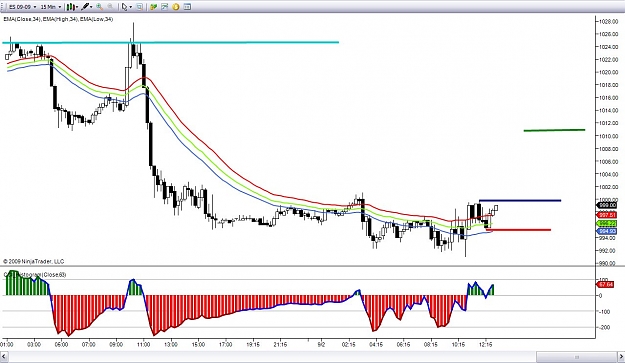Click the candlestick chart style icon
Viewport: 625px width, 363px height.
pyautogui.click(x=70, y=7)
